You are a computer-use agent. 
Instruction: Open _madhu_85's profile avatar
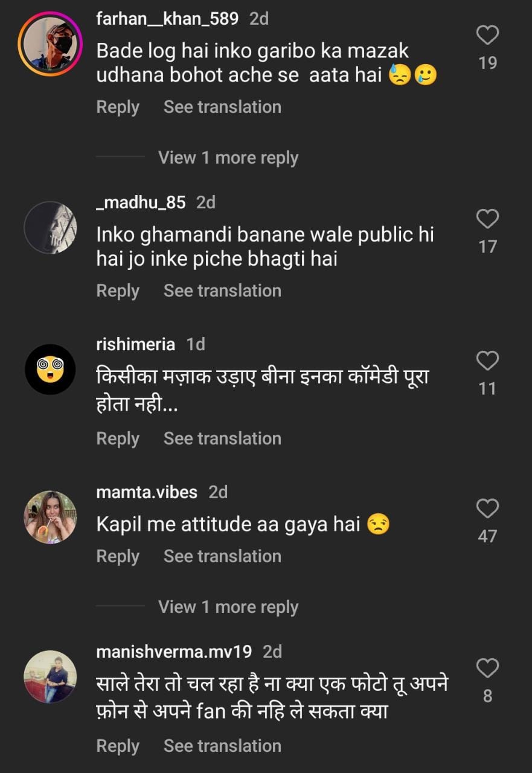point(50,228)
